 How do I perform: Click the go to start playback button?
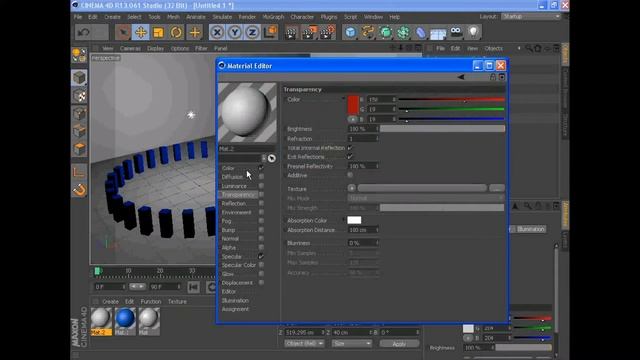tap(193, 287)
